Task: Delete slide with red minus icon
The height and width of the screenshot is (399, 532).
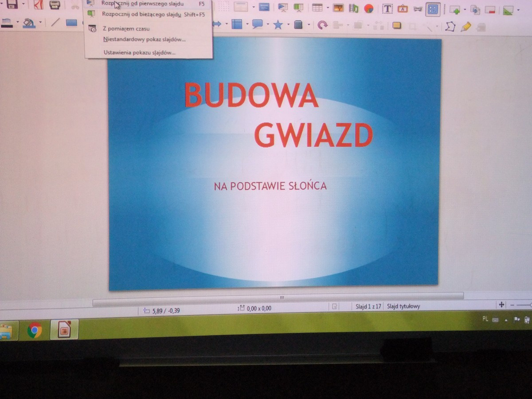Action: [x=490, y=10]
